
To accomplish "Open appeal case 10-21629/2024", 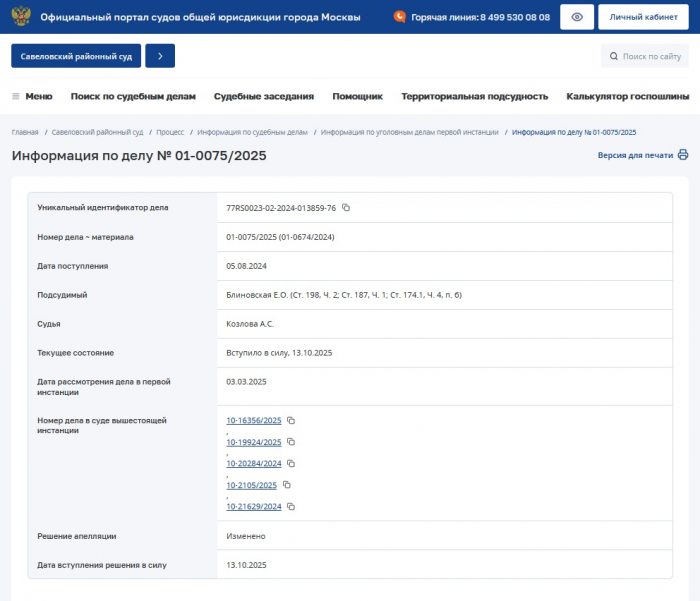I will [x=254, y=506].
